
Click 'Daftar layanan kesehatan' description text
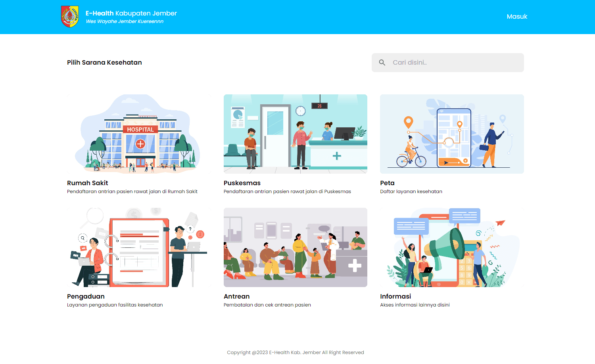click(411, 192)
